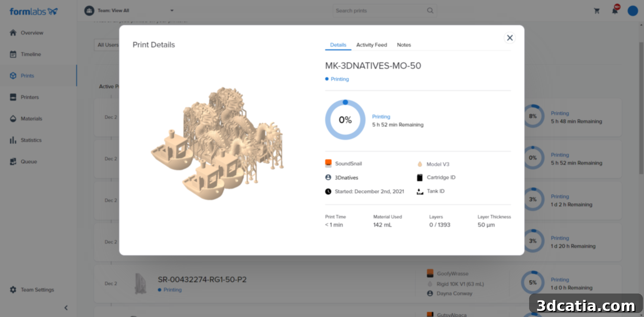This screenshot has width=644, height=317.
Task: Click the MK-3DNATIVES-MO-50 print title
Action: (x=373, y=66)
